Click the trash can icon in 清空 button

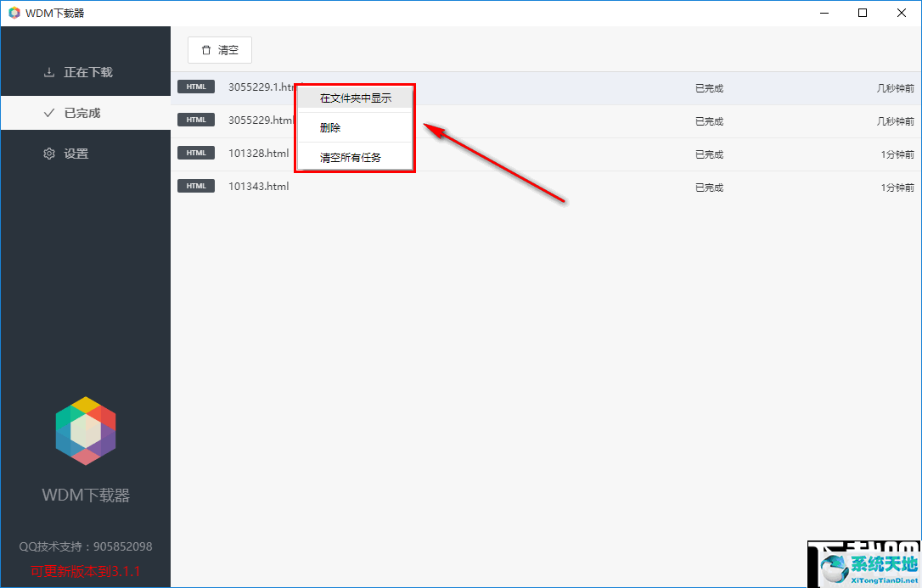click(x=205, y=51)
